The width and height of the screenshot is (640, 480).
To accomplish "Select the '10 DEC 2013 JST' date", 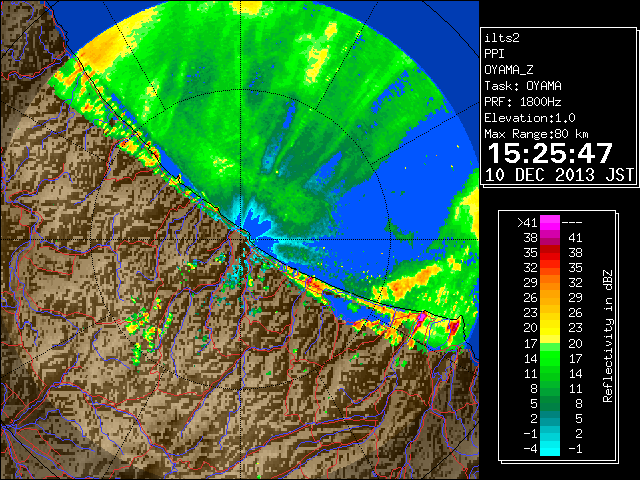I will [559, 175].
